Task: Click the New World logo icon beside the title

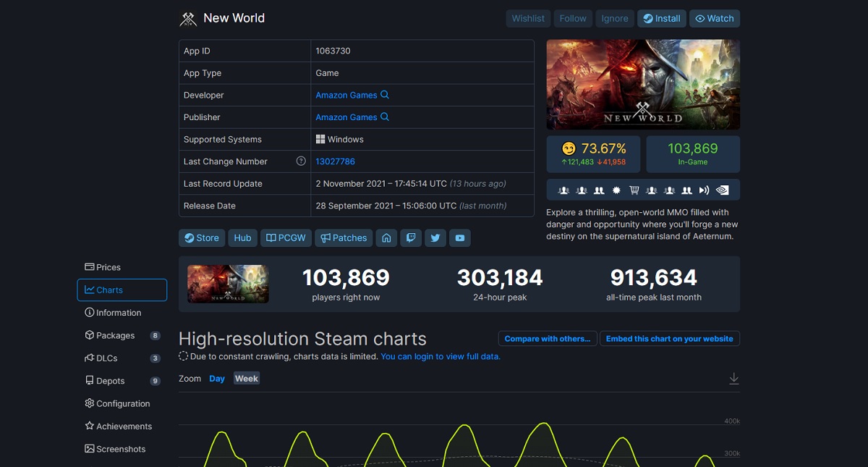Action: point(188,19)
